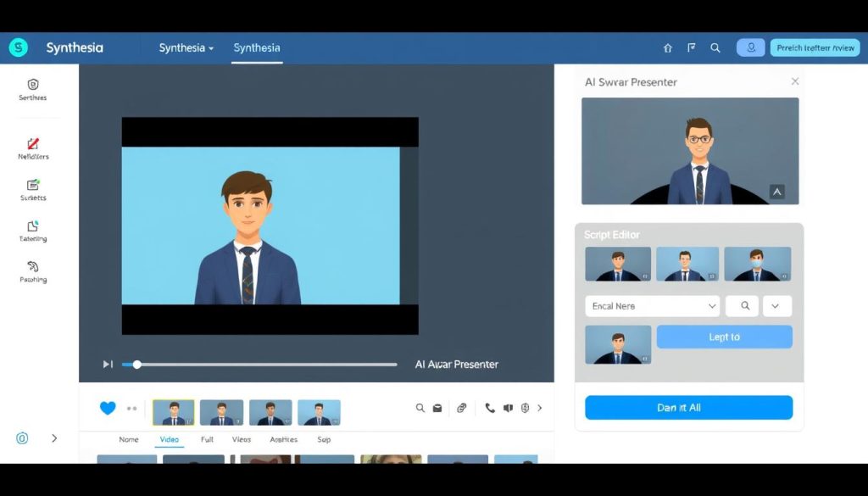Screen dimensions: 868x496
Task: Switch to the Video tab below the canvas
Action: click(170, 439)
